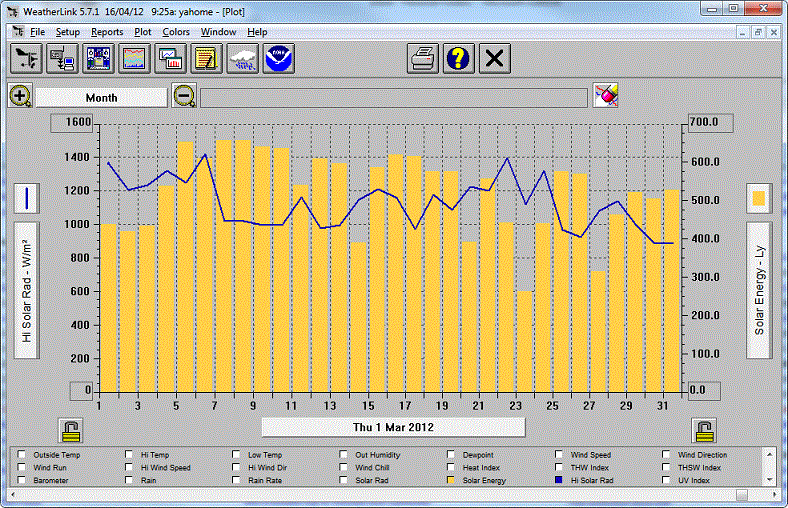Open the Reports menu
The width and height of the screenshot is (788, 508).
pos(107,32)
